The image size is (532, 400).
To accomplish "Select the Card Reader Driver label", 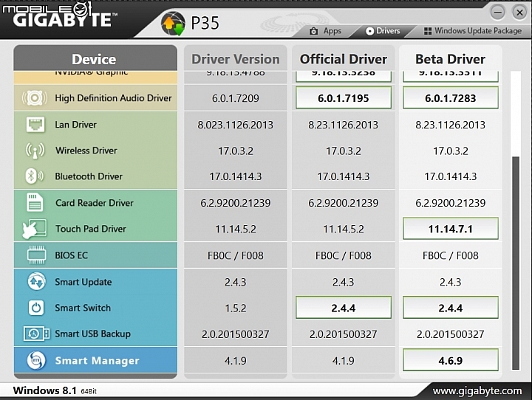I will pos(95,203).
